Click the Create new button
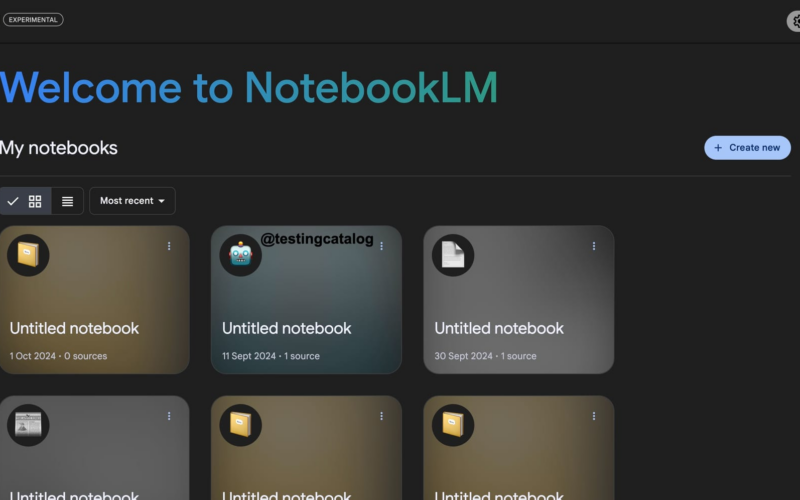The height and width of the screenshot is (500, 800). (x=747, y=148)
